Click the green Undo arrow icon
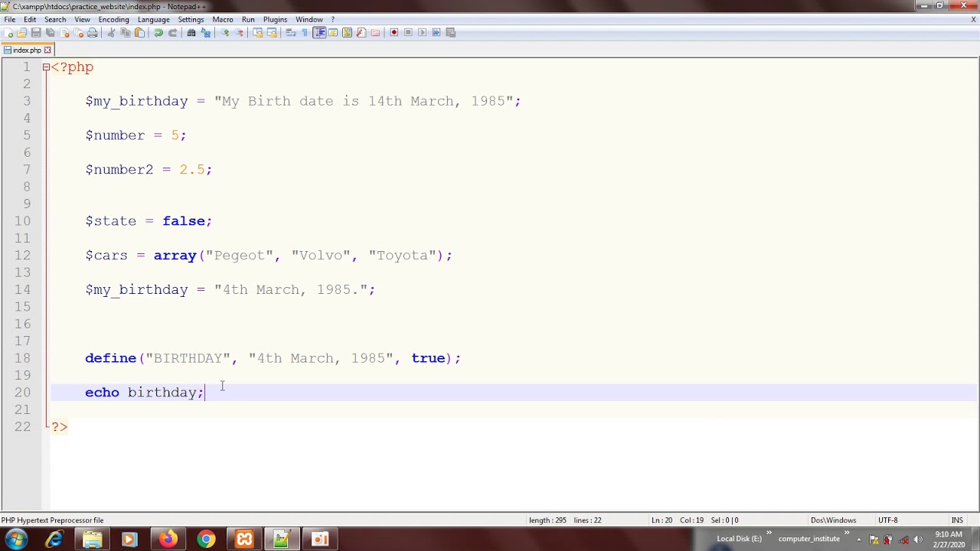The width and height of the screenshot is (980, 551). tap(158, 32)
